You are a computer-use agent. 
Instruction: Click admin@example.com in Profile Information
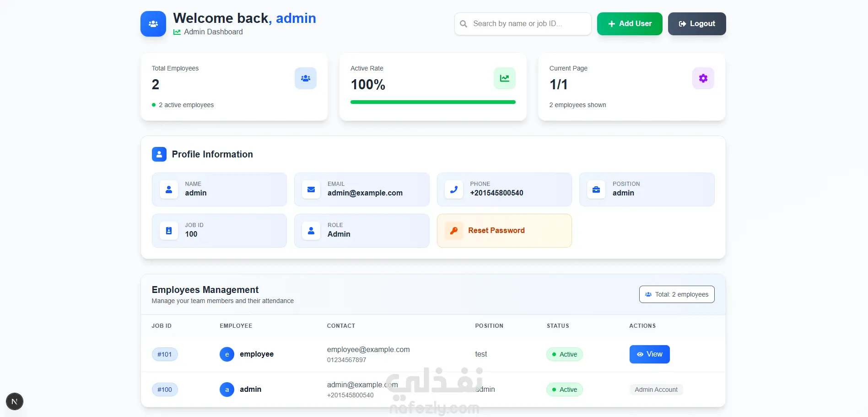pyautogui.click(x=365, y=193)
